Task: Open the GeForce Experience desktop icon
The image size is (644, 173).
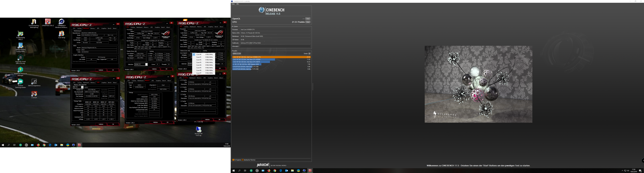Action: pyautogui.click(x=34, y=83)
